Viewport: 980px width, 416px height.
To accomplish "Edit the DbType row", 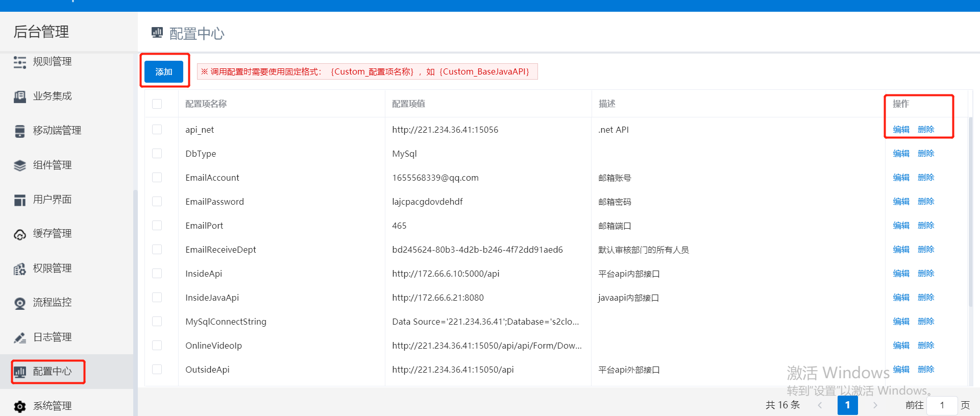I will (x=901, y=154).
